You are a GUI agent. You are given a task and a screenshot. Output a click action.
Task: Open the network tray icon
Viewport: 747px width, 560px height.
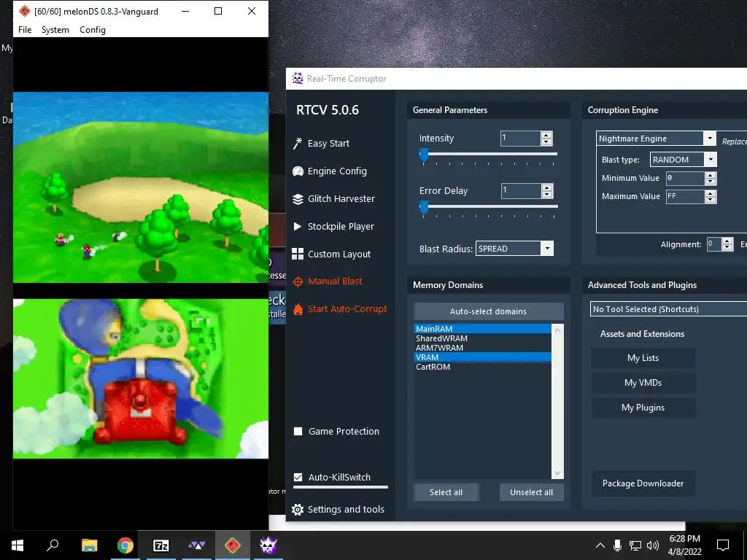pyautogui.click(x=635, y=545)
